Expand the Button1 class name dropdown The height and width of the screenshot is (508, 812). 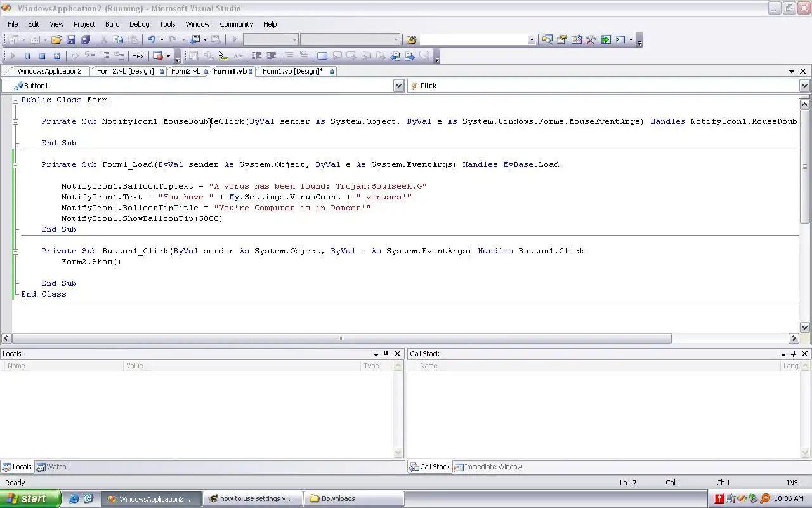coord(398,86)
